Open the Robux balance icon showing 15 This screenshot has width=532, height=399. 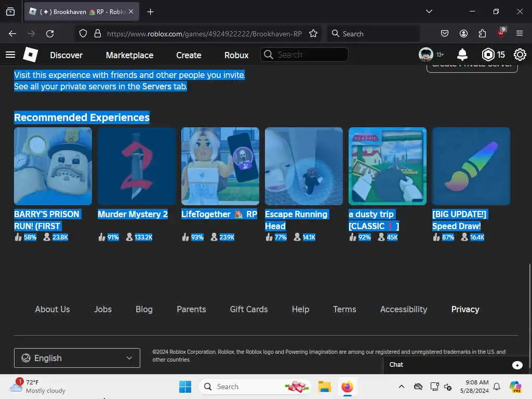(488, 55)
